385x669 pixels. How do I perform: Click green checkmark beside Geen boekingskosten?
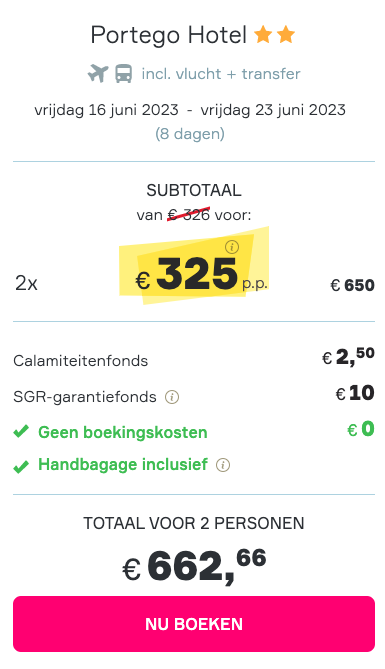pos(21,432)
